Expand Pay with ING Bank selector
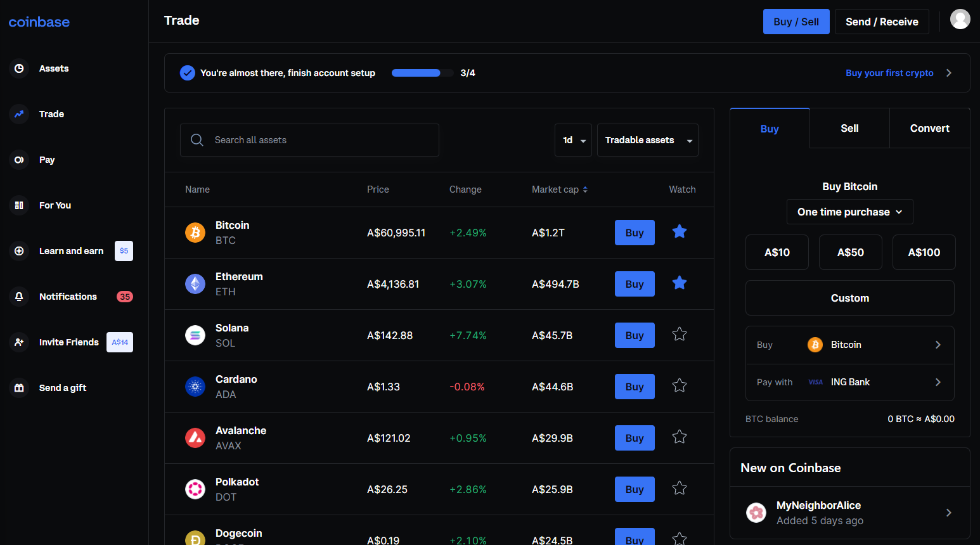This screenshot has height=545, width=980. (x=849, y=382)
